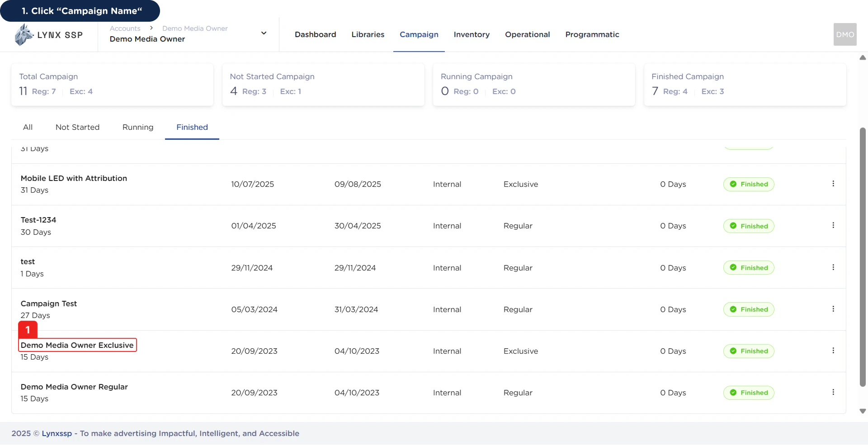Expand the Accounts breadcrumb arrow

[151, 28]
